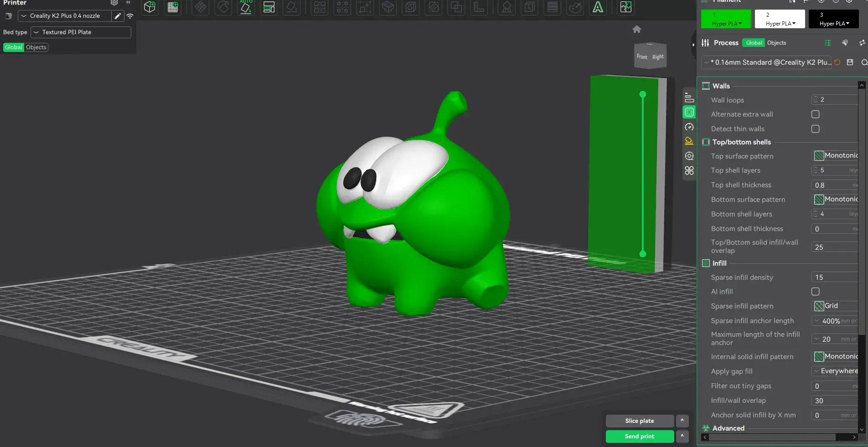Open the Quality settings tab icon

pos(689,97)
